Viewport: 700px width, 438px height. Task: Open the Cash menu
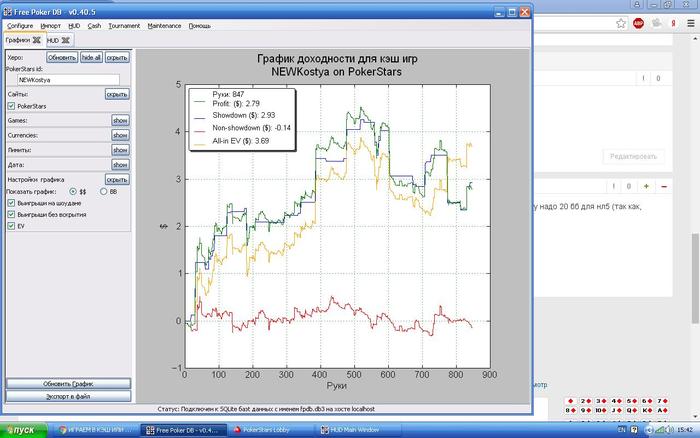point(94,26)
